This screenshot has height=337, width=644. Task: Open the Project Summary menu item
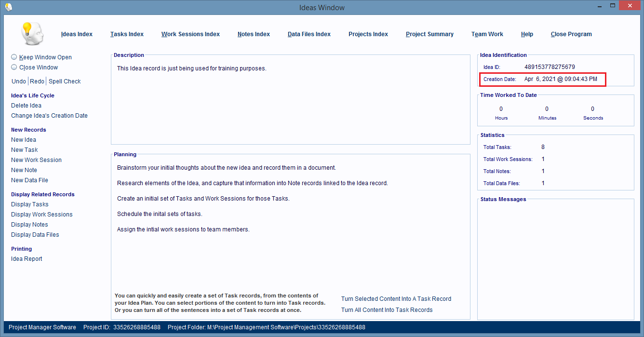click(x=429, y=34)
